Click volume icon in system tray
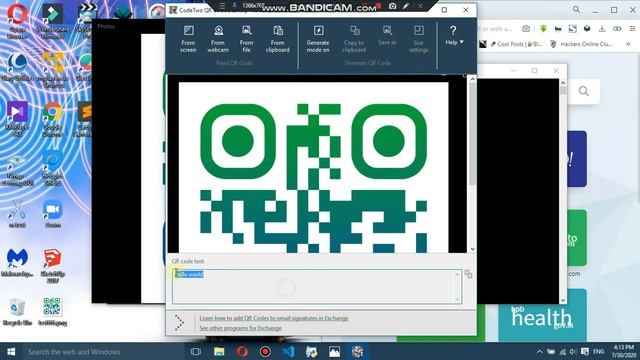The image size is (640, 360). click(573, 351)
